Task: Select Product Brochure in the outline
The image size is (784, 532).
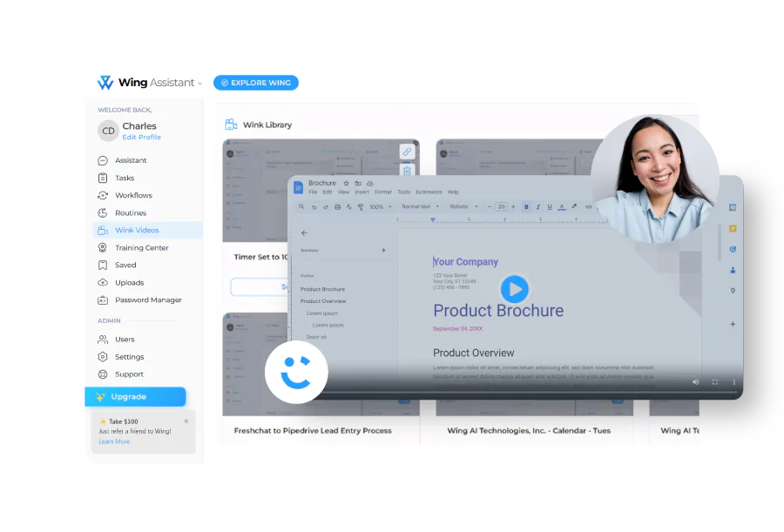Action: click(x=322, y=289)
